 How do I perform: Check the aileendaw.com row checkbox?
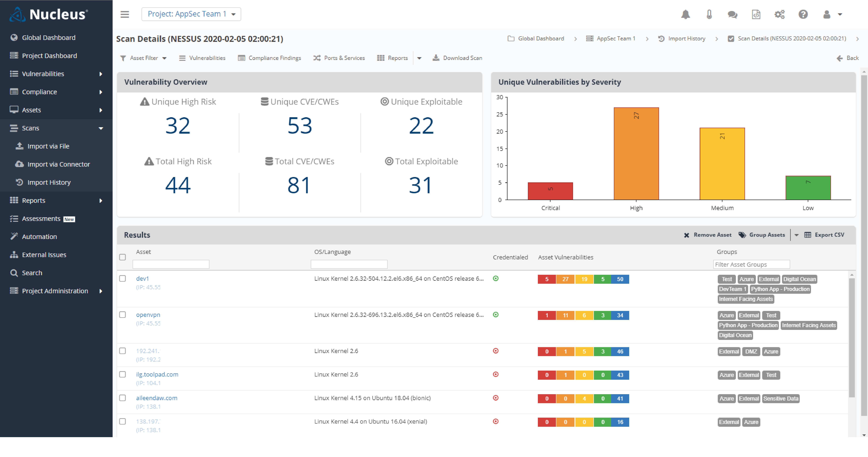click(123, 398)
